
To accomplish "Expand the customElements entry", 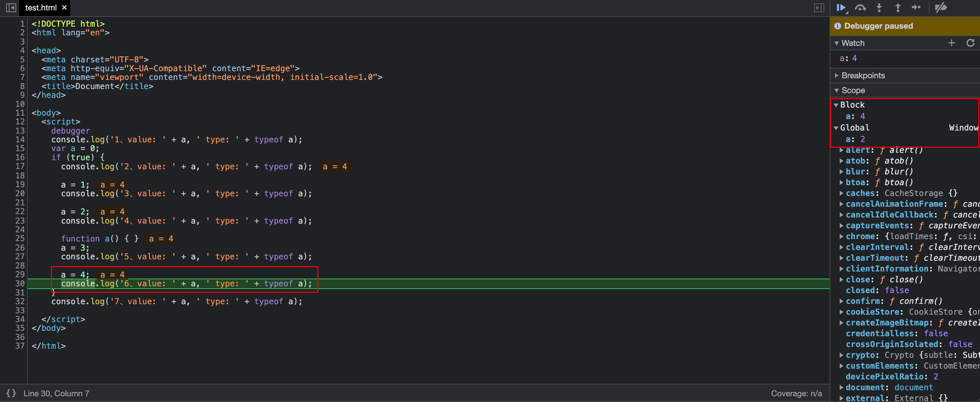I will pyautogui.click(x=841, y=366).
